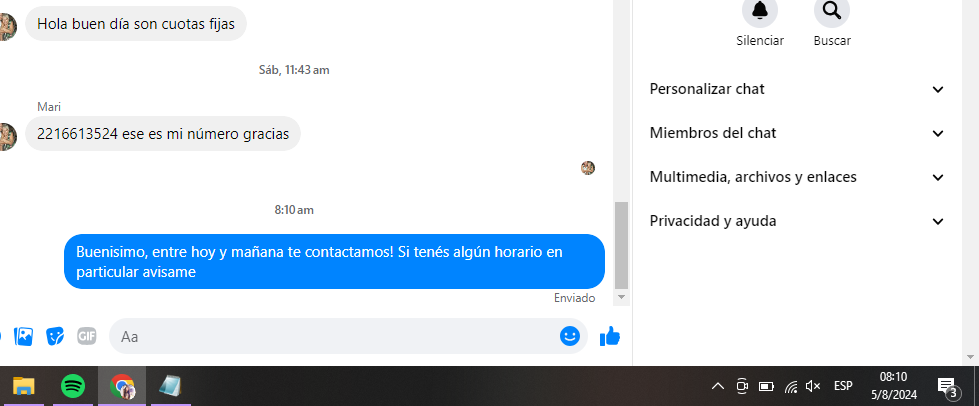The width and height of the screenshot is (979, 406).
Task: Attach a photo with image icon
Action: click(x=23, y=337)
